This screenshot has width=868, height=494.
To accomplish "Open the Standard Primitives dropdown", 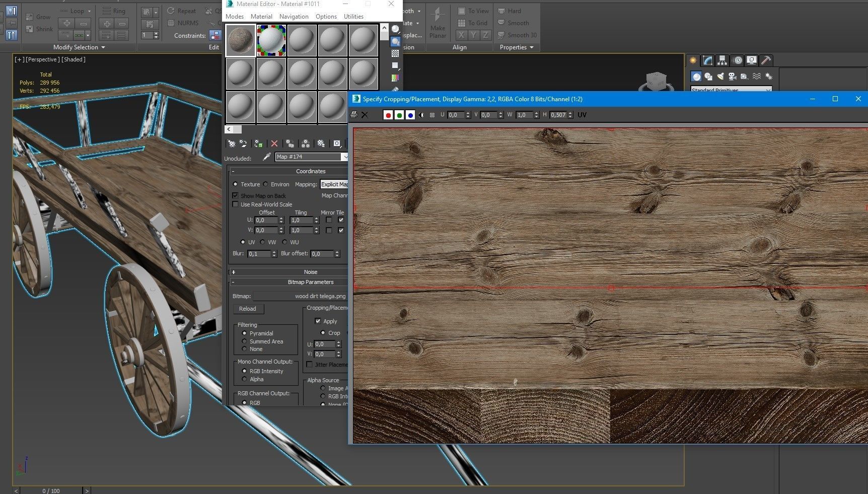I will (731, 90).
